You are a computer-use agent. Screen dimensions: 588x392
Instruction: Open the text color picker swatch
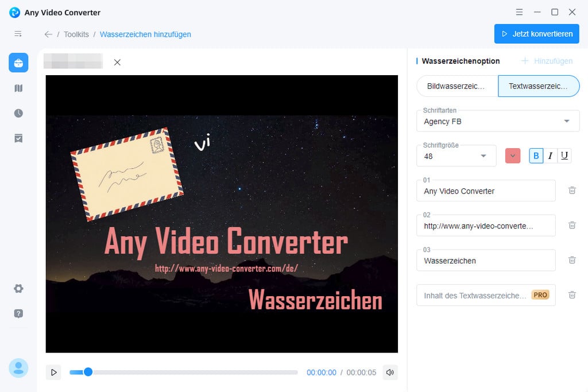(x=513, y=156)
